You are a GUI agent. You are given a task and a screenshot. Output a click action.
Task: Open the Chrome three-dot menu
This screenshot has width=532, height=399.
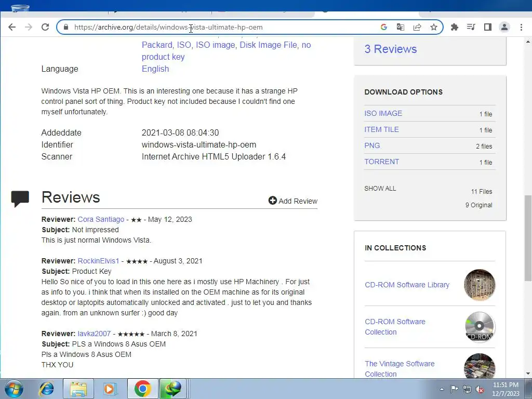click(x=521, y=27)
